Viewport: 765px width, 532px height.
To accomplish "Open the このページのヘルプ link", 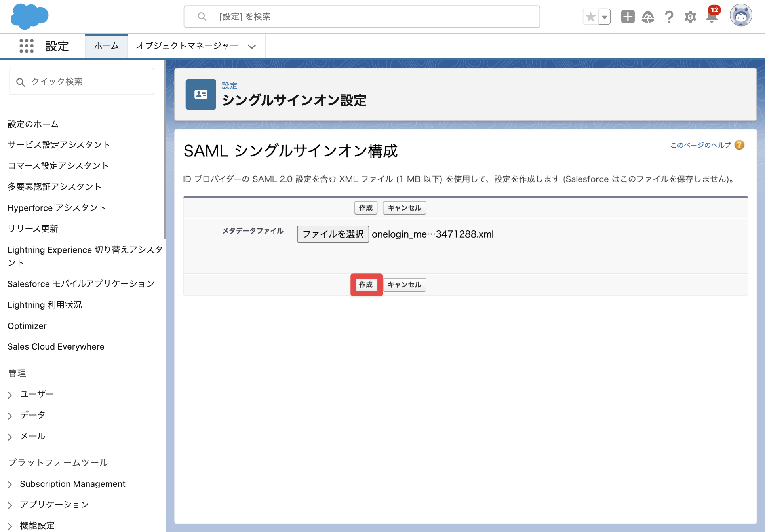I will (700, 145).
